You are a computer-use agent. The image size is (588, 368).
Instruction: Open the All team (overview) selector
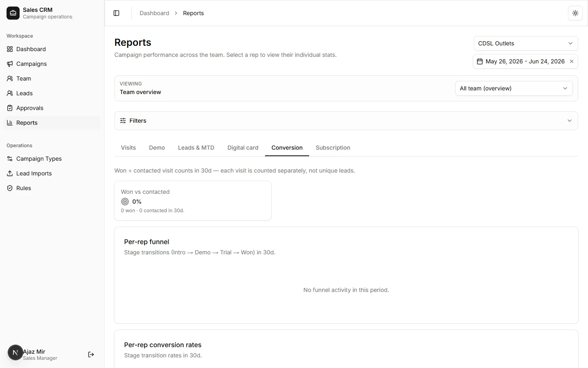514,88
